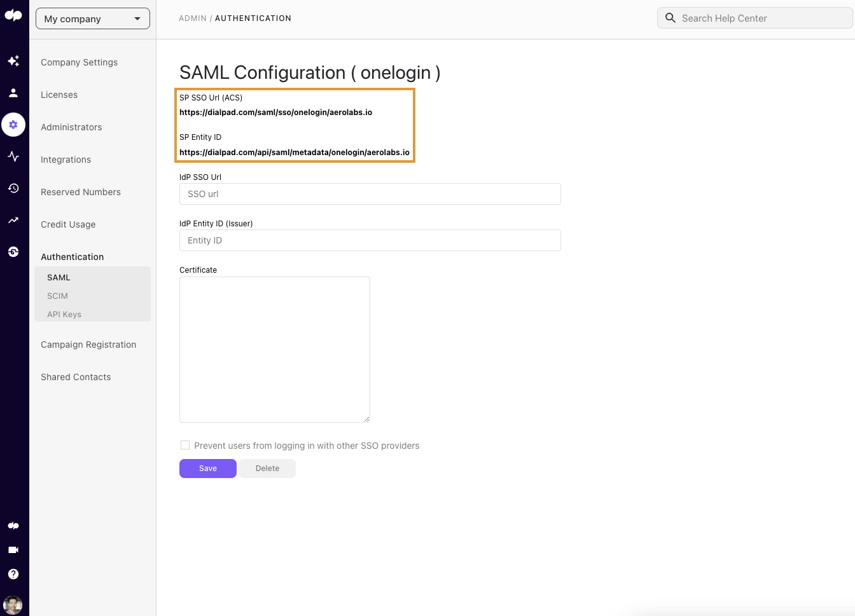Click the SAML Configuration heading
This screenshot has height=616, width=855.
coord(310,72)
